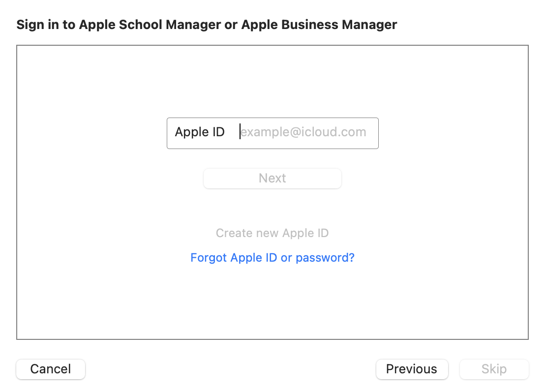The height and width of the screenshot is (392, 545).
Task: Choose Create new Apple ID option
Action: pos(272,233)
